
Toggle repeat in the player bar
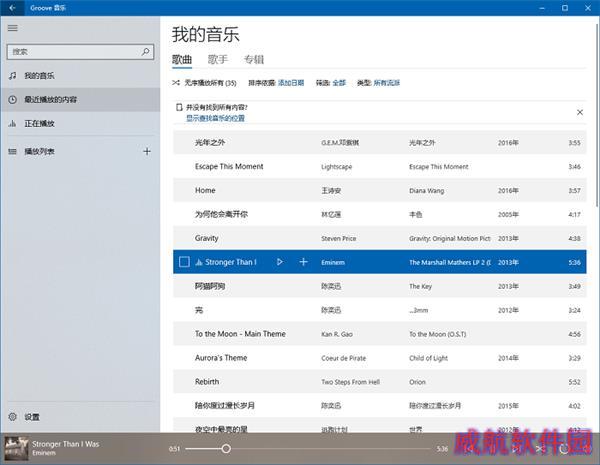pyautogui.click(x=563, y=449)
